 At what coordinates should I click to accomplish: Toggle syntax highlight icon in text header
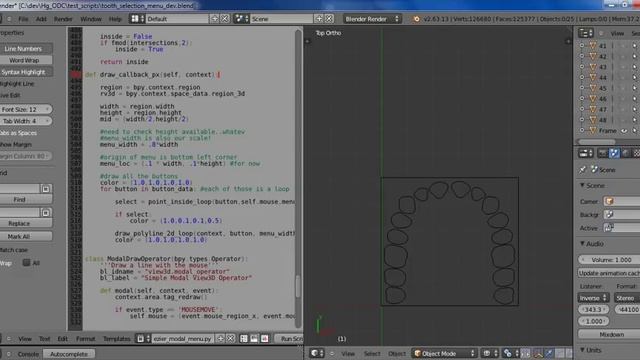click(264, 339)
